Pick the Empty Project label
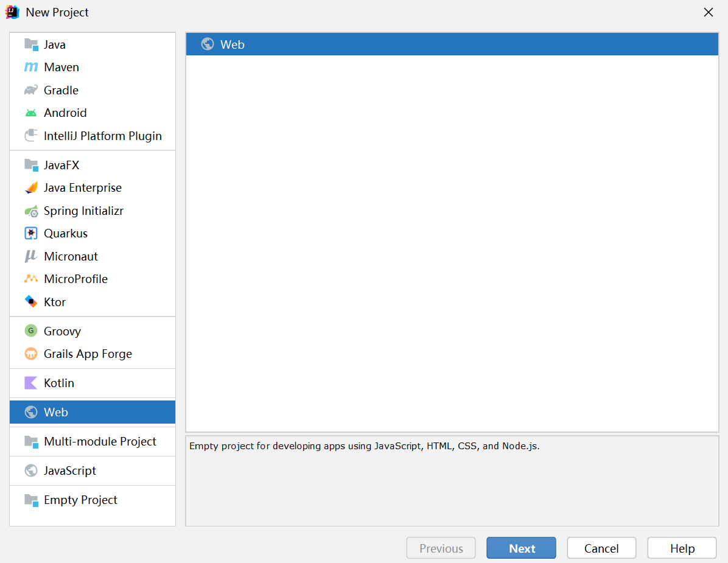This screenshot has width=728, height=563. click(81, 500)
